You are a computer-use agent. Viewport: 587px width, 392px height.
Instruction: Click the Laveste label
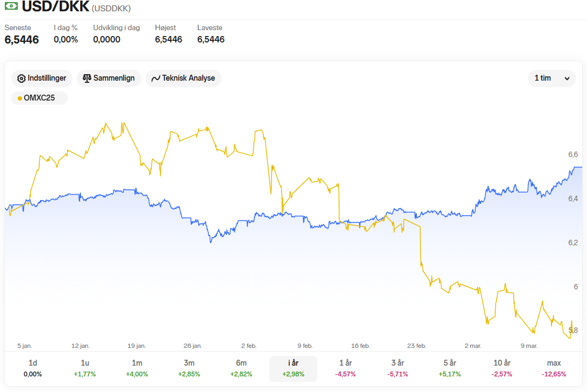(210, 28)
